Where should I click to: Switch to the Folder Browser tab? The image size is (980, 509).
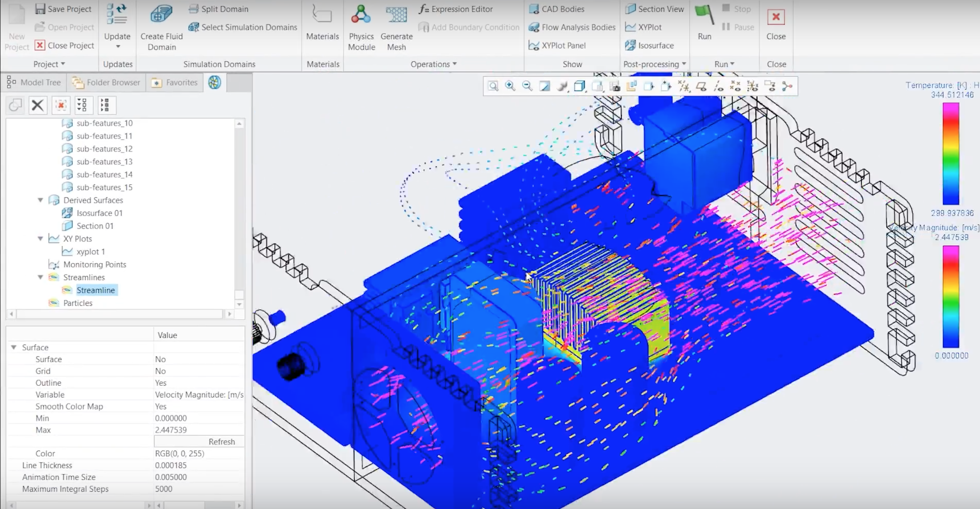coord(105,82)
